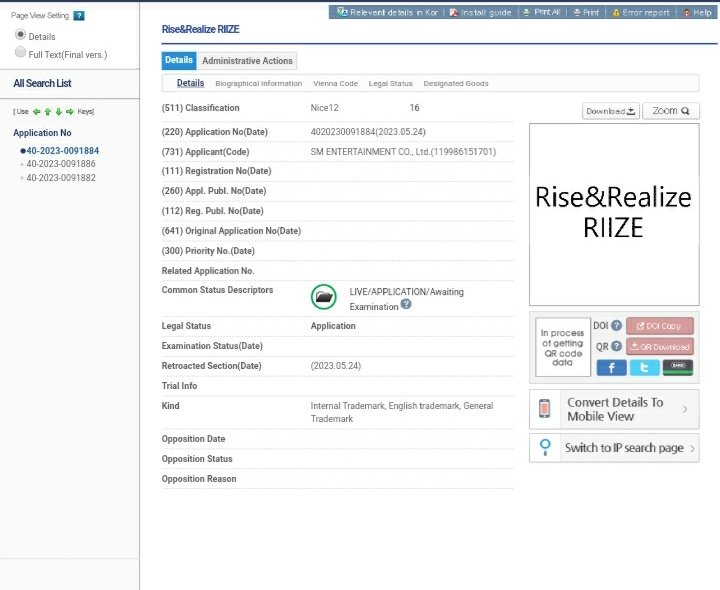720x590 pixels.
Task: Go to Designated Goods section
Action: pyautogui.click(x=456, y=84)
